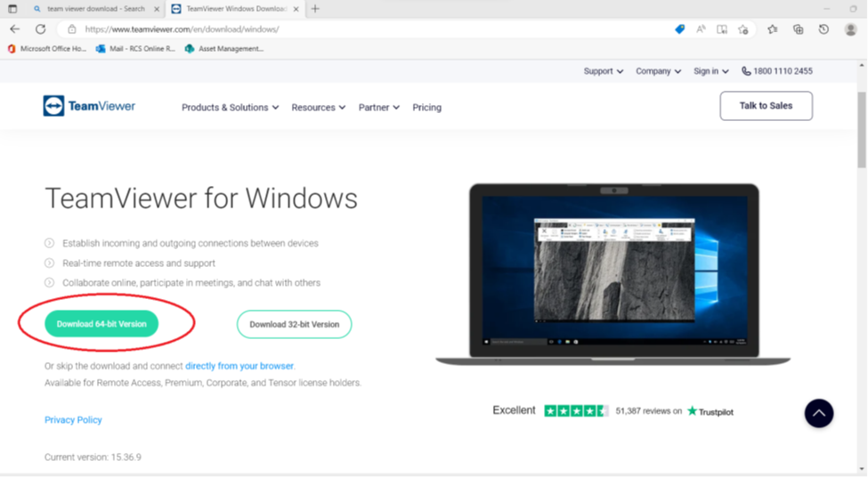Open immersive reader icon in address bar
Image resolution: width=868 pixels, height=477 pixels.
[x=722, y=29]
